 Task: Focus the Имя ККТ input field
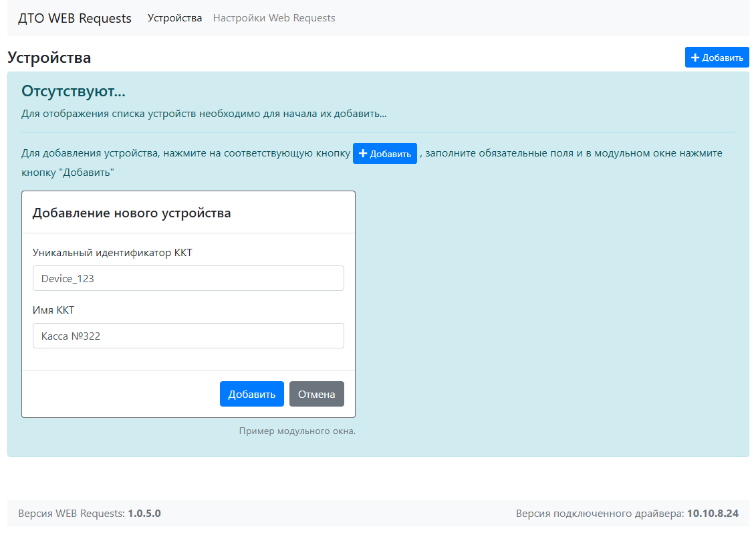click(x=188, y=336)
